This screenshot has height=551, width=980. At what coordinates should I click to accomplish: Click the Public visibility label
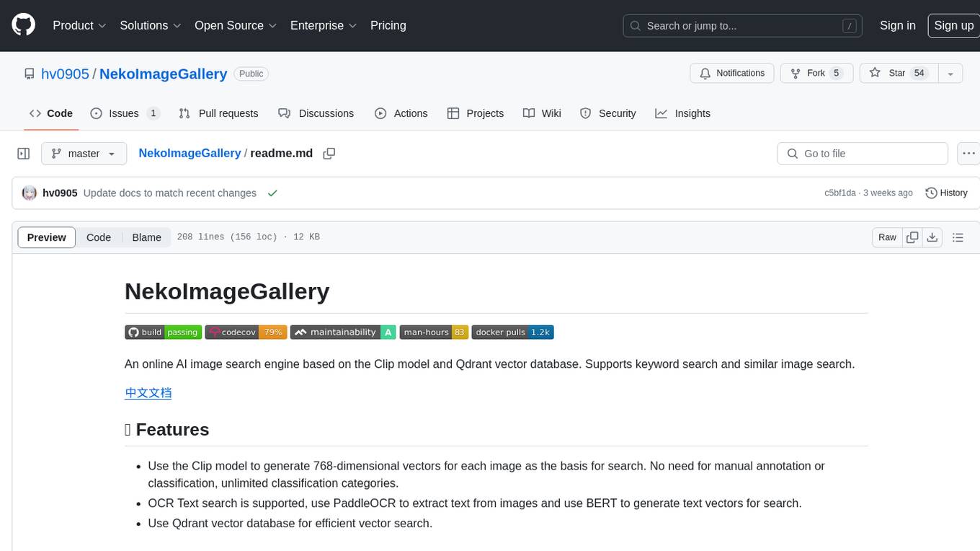[251, 74]
